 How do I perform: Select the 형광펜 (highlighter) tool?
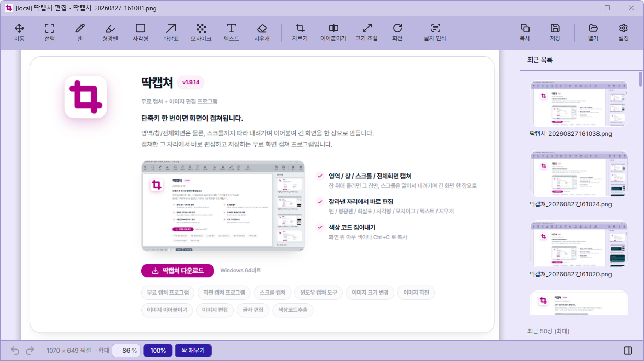110,32
